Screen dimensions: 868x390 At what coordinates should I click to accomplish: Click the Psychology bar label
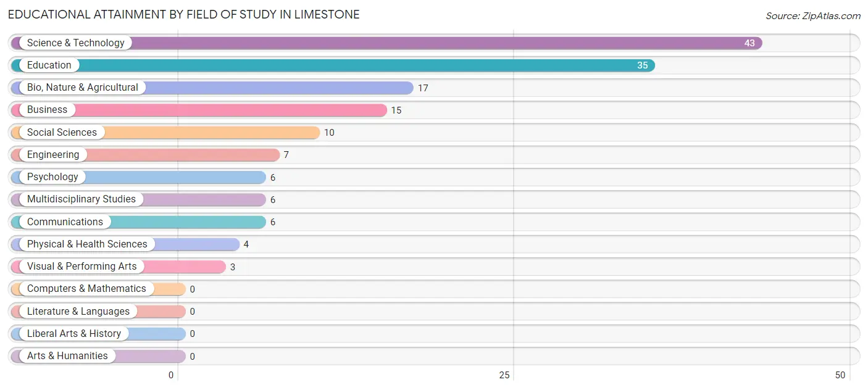click(x=52, y=176)
